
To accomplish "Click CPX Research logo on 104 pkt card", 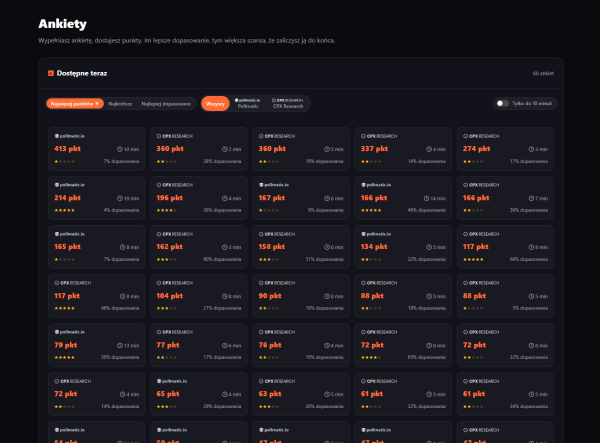I will point(174,283).
